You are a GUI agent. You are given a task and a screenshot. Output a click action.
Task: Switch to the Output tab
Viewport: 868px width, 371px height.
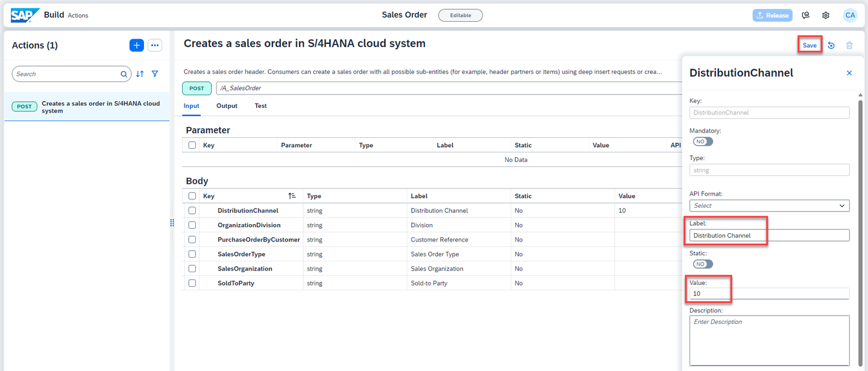(x=227, y=106)
